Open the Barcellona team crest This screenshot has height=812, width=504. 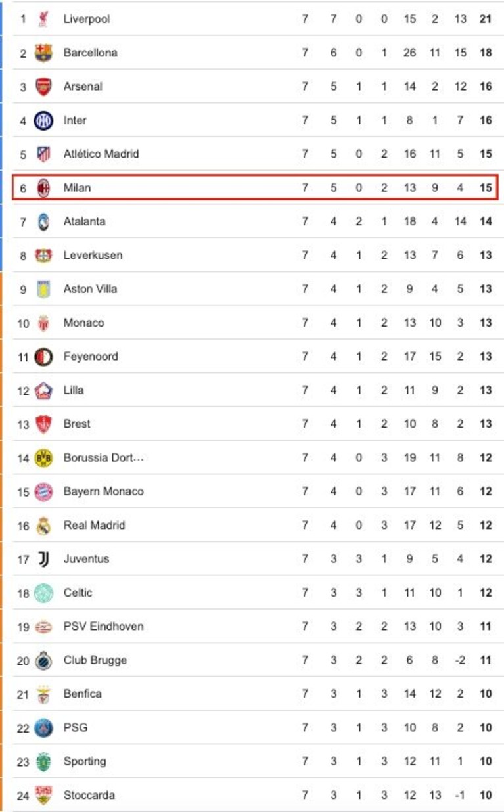[x=43, y=53]
